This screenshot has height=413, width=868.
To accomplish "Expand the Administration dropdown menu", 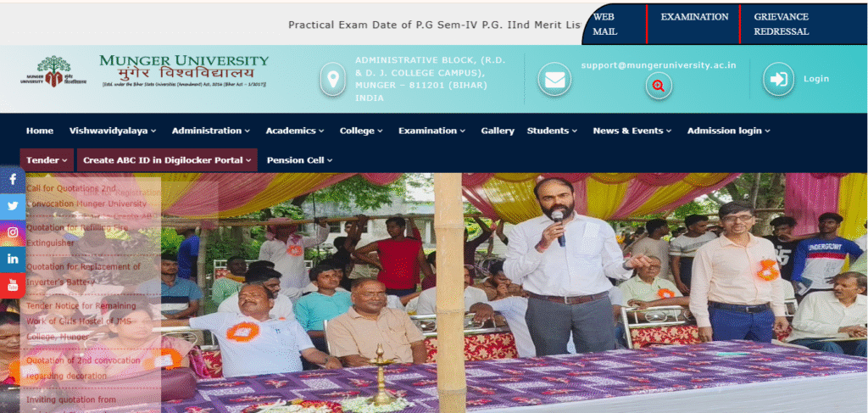I will click(x=211, y=131).
